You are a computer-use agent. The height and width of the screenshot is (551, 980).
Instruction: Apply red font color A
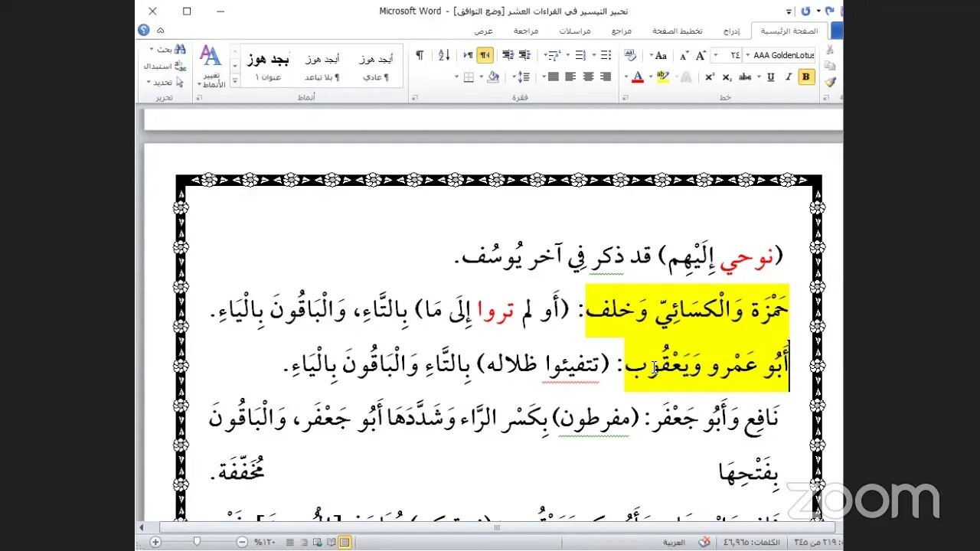638,77
